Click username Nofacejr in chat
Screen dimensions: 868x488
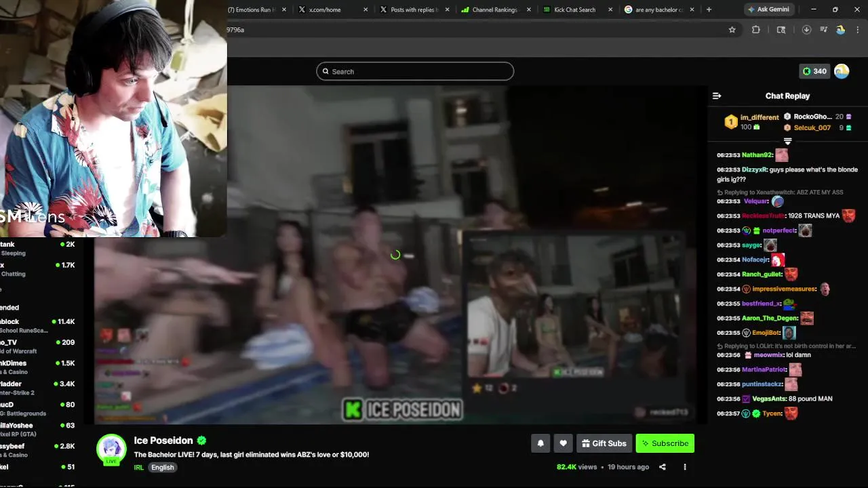[755, 260]
